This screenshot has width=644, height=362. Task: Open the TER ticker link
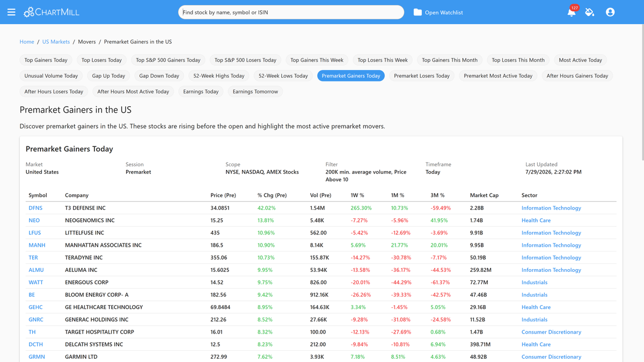point(33,257)
